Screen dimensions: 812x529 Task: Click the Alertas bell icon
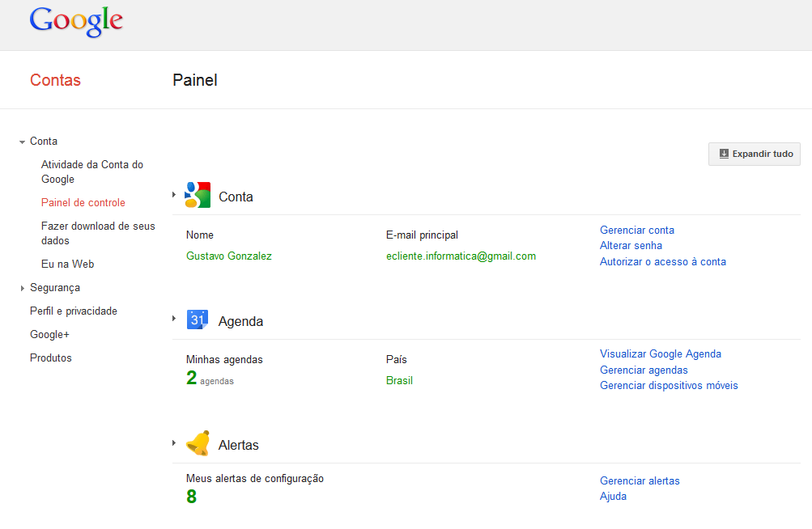198,443
